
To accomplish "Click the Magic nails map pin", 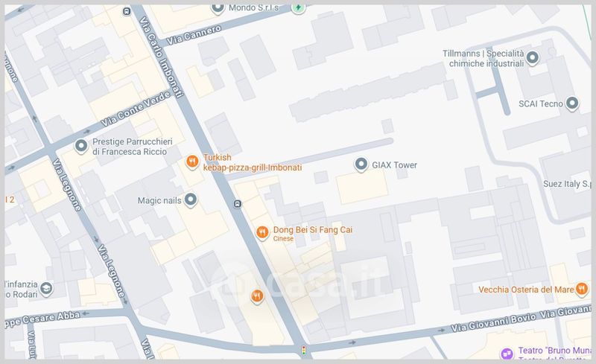I will pyautogui.click(x=191, y=199).
